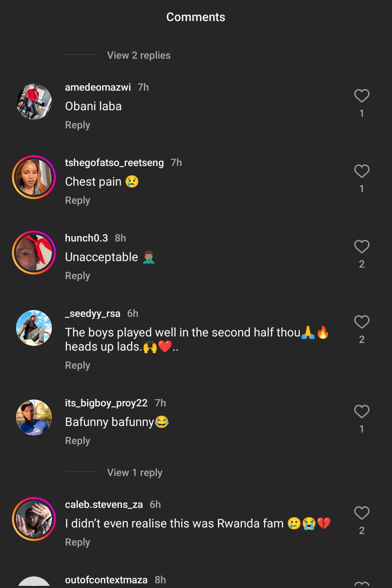Reply to caleb.stevens_za's Rwanda comment

(x=77, y=542)
